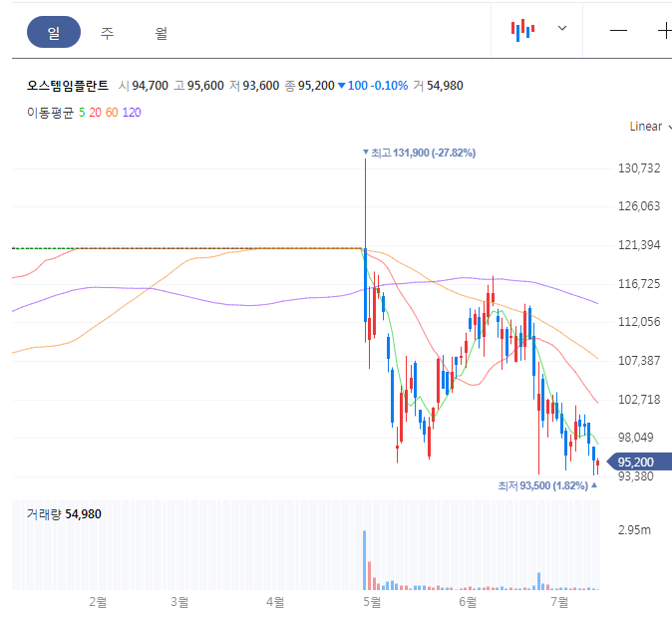Click the 2.95m volume axis label

[634, 530]
